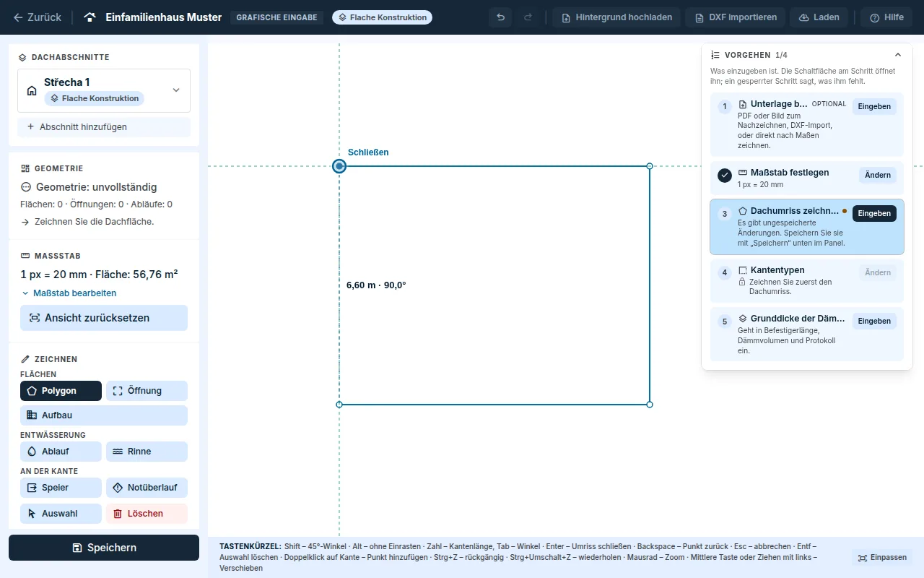Screen dimensions: 924x578
Task: Click the bottom-left polygon vertex
Action: click(339, 405)
